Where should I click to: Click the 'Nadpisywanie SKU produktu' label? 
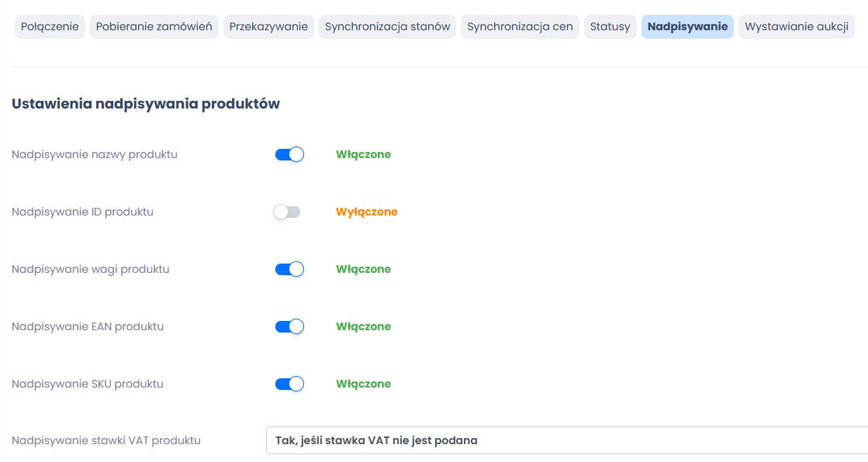point(88,384)
